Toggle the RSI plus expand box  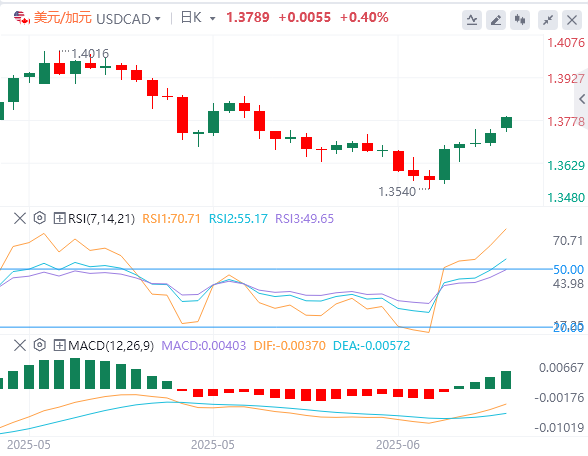click(59, 218)
